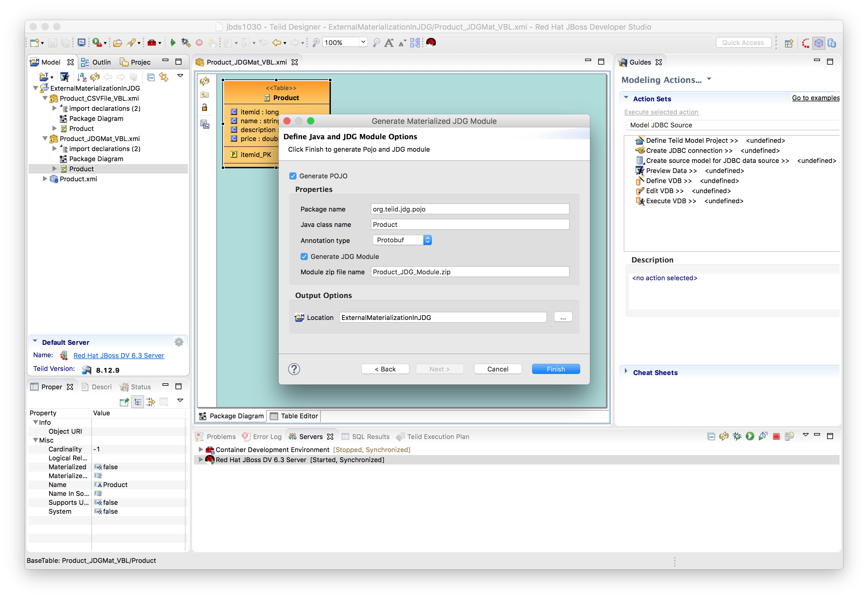Open the Annotation type Protobuf dropdown
Viewport: 868px width, 599px height.
[402, 240]
